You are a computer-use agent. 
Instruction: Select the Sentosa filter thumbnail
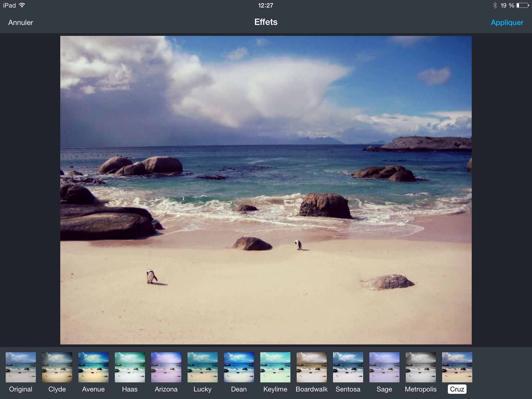point(348,367)
